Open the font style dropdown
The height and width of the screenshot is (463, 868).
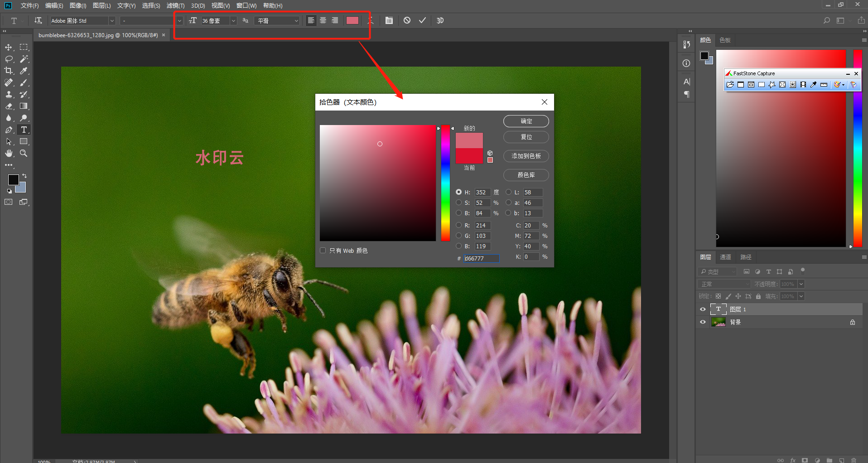(x=179, y=21)
